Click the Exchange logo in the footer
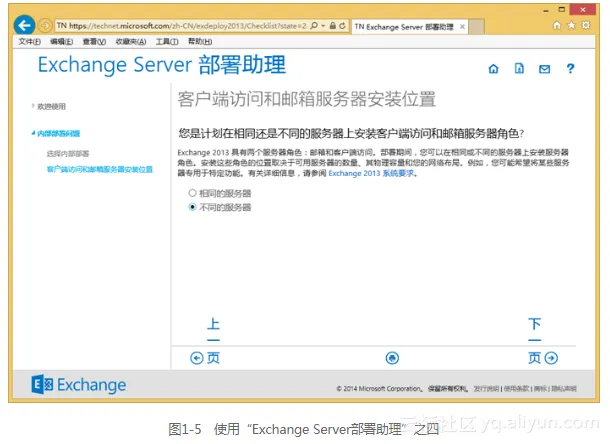Image resolution: width=610 pixels, height=444 pixels. [x=79, y=385]
